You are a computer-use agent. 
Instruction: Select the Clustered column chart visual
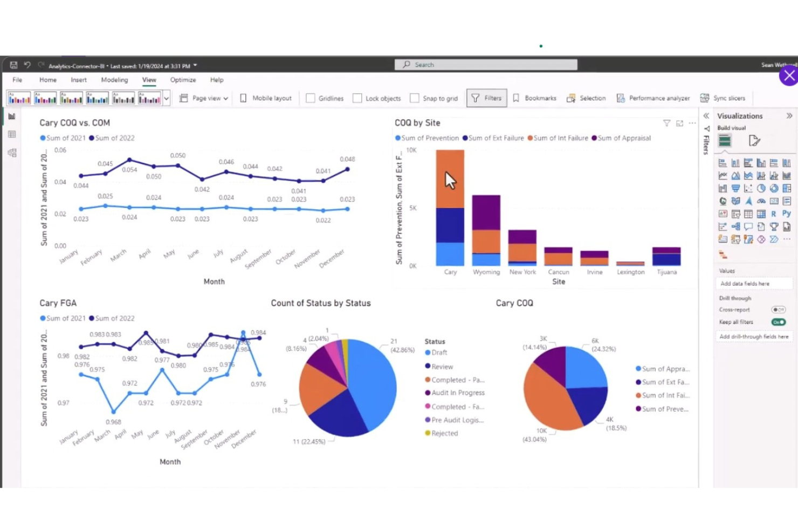(761, 163)
